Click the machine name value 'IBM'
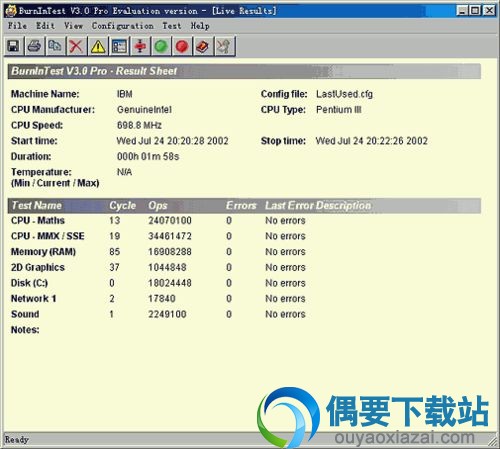Screen dimensions: 500x449 125,94
